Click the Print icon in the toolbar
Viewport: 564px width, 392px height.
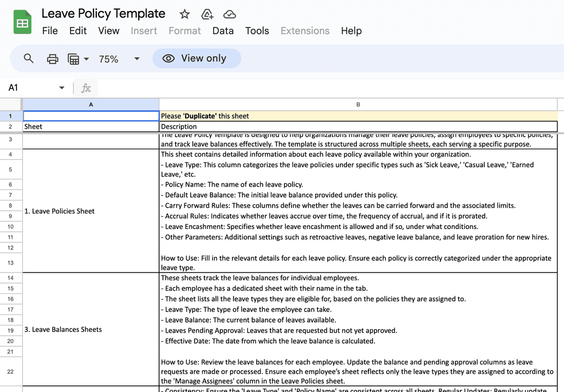click(52, 58)
